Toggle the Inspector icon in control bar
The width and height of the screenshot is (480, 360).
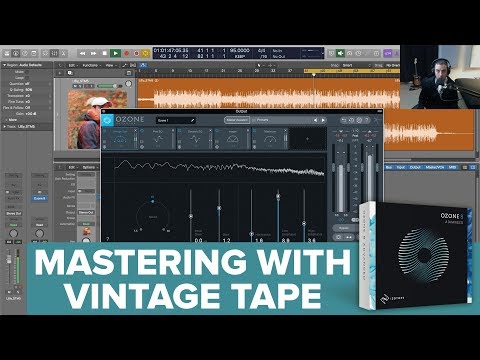[16, 53]
